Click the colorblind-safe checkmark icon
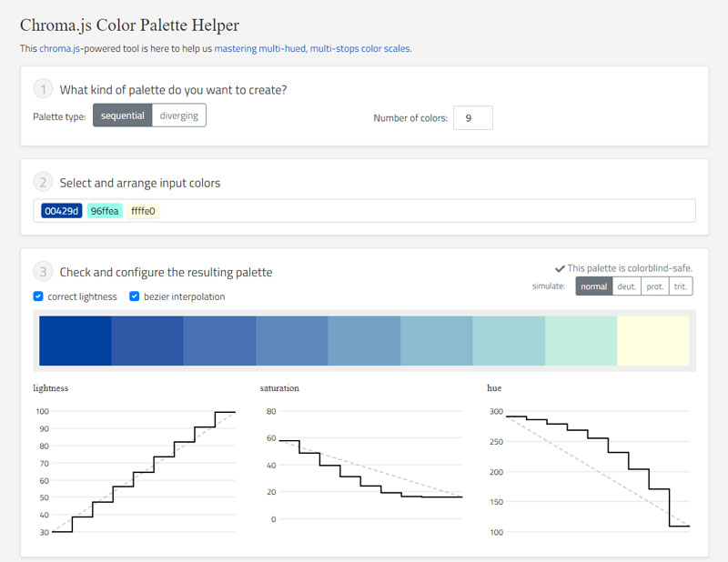 pyautogui.click(x=560, y=268)
